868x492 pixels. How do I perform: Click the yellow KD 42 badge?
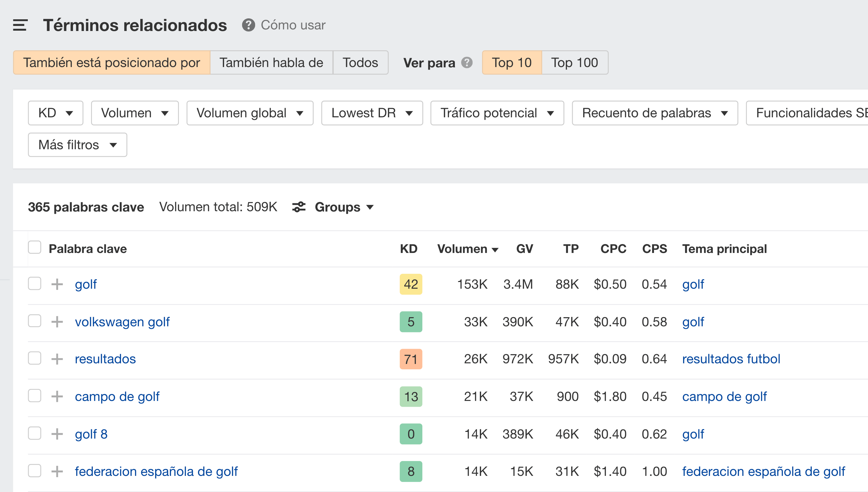(411, 284)
